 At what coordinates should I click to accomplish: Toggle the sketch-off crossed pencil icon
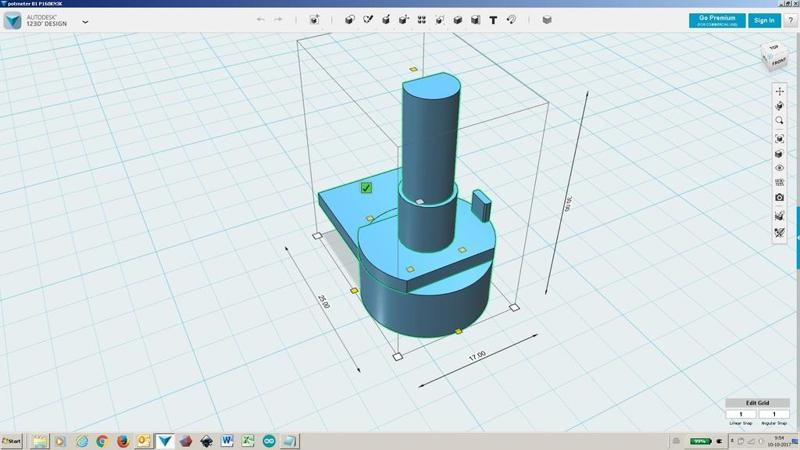click(x=779, y=233)
